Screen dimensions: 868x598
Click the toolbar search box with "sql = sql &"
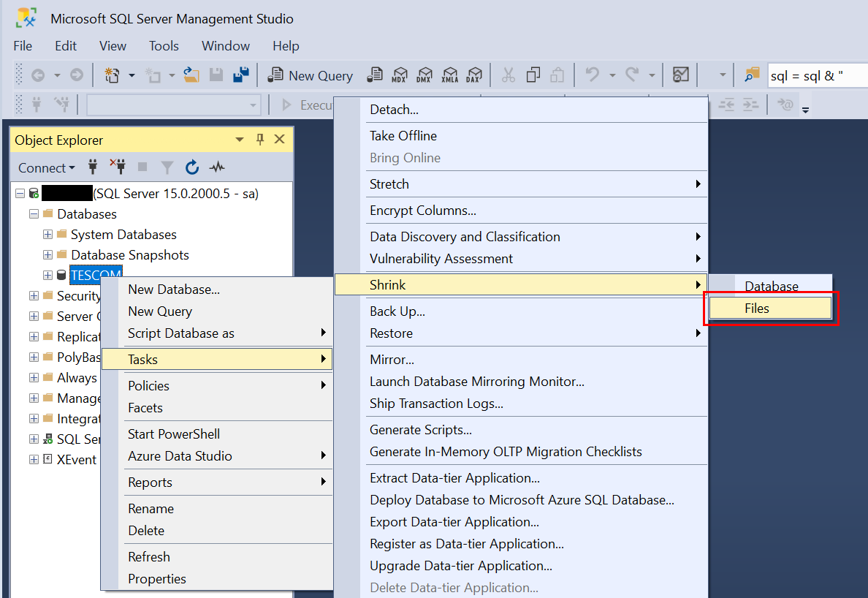pos(818,76)
